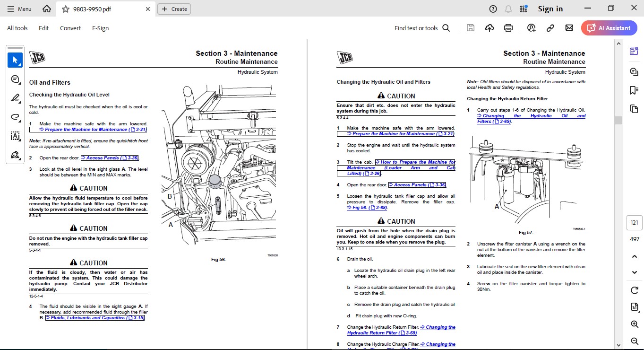Image resolution: width=644 pixels, height=350 pixels.
Task: Click the zoom in magnifier
Action: coord(635,324)
